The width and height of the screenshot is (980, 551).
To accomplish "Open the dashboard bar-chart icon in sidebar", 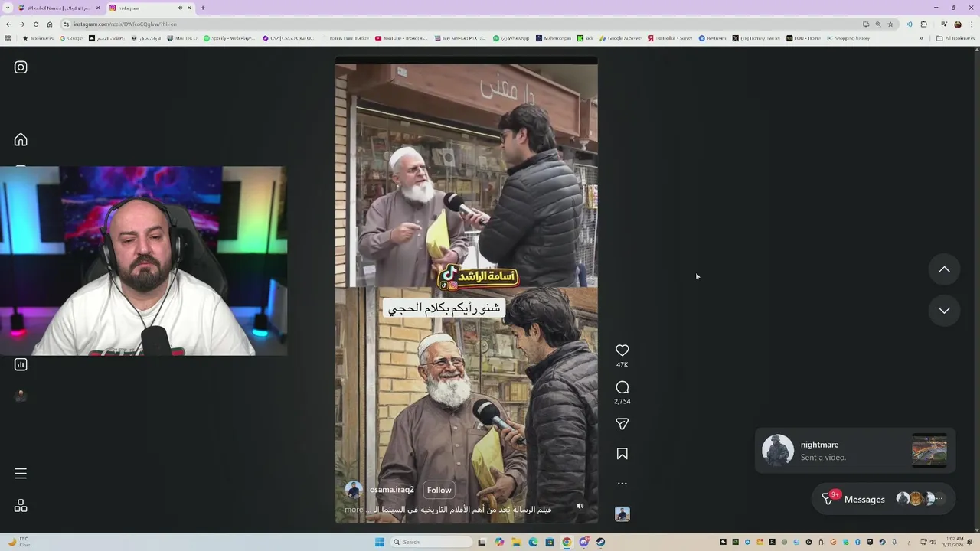I will (x=21, y=364).
